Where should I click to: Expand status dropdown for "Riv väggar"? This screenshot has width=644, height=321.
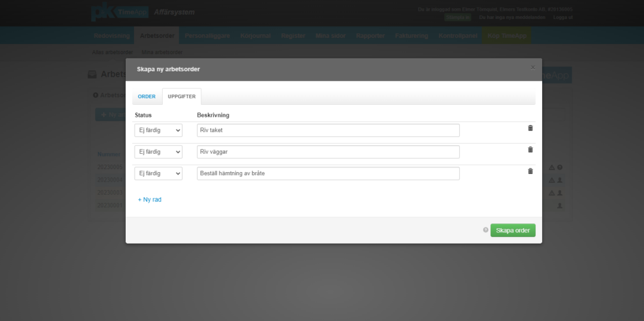point(158,152)
